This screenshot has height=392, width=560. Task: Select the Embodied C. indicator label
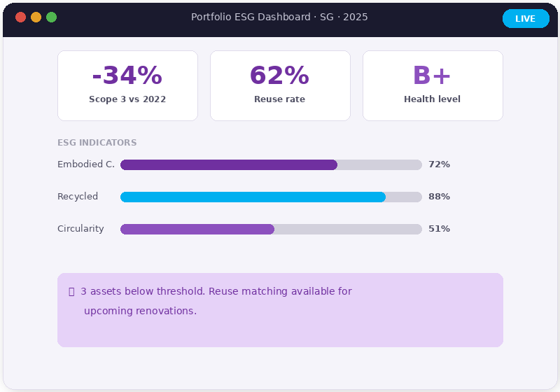click(85, 164)
